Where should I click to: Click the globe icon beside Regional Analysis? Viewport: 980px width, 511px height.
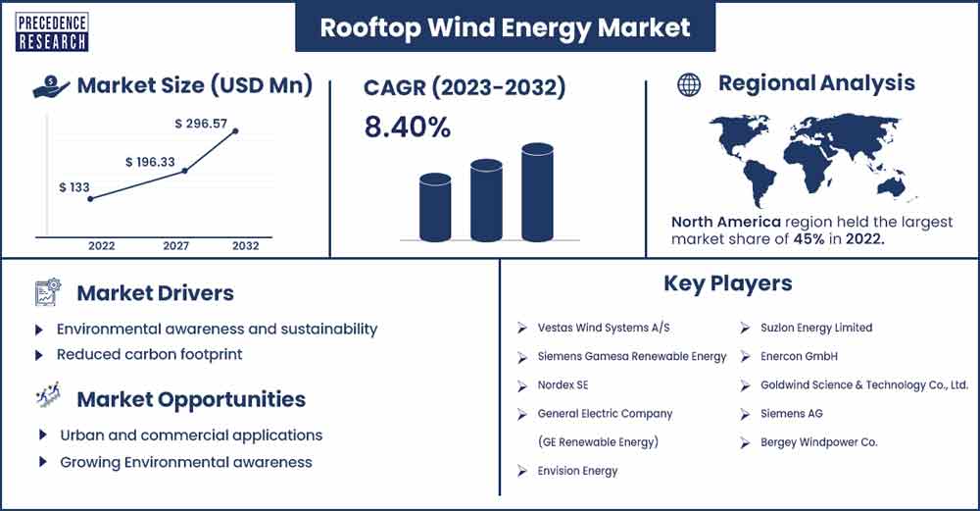tap(689, 84)
